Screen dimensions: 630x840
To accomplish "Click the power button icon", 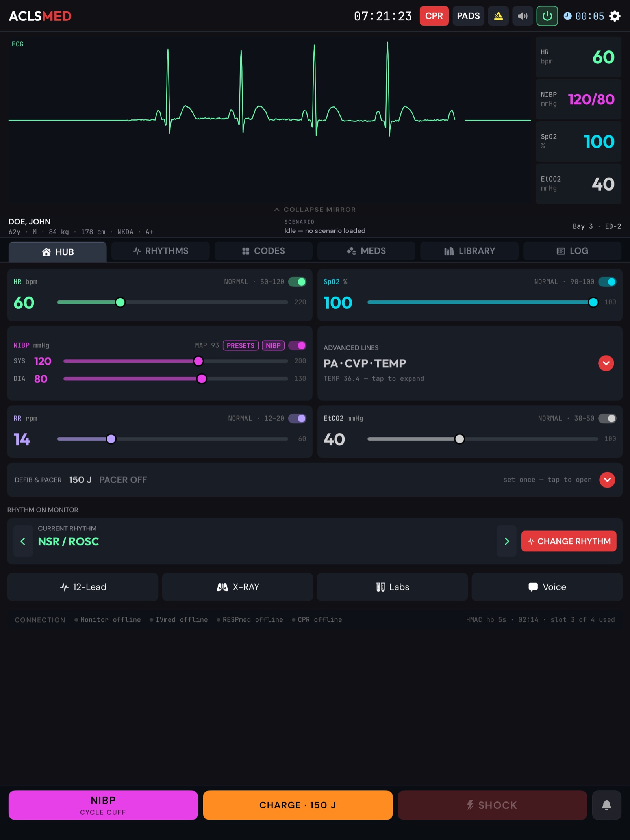I will pyautogui.click(x=547, y=16).
